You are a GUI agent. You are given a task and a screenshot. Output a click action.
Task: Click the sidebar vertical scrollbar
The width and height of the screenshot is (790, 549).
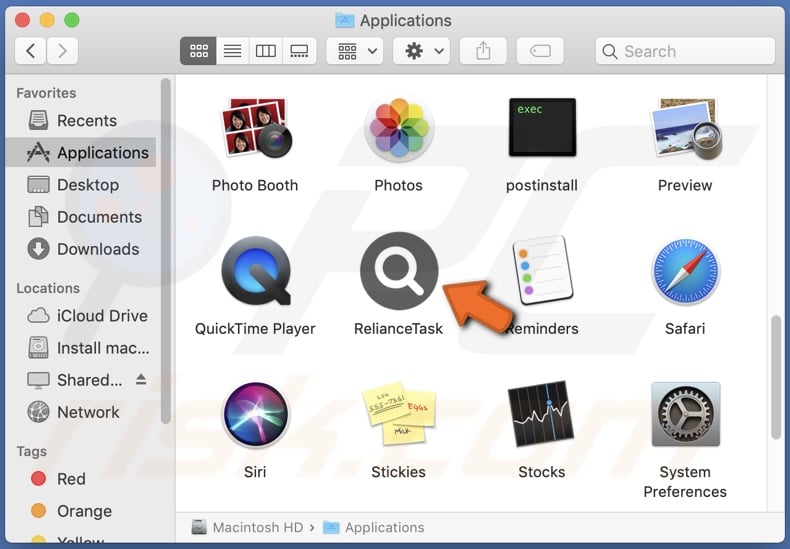pyautogui.click(x=166, y=251)
